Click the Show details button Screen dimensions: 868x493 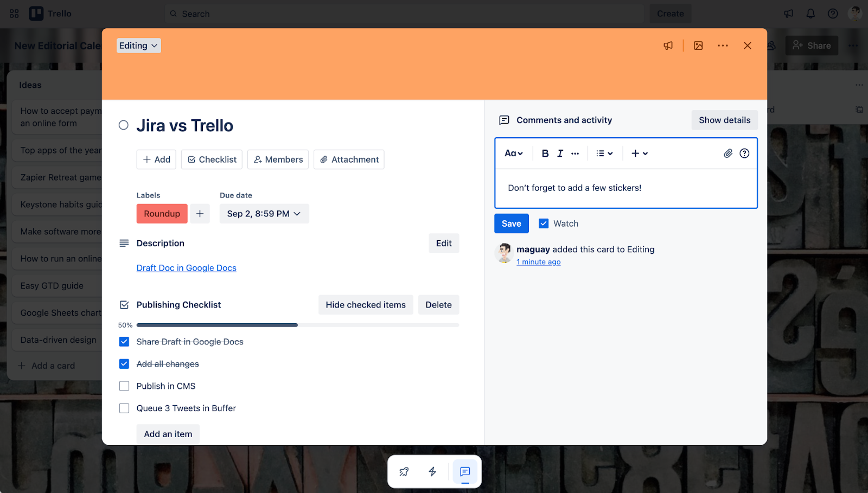[x=724, y=120]
